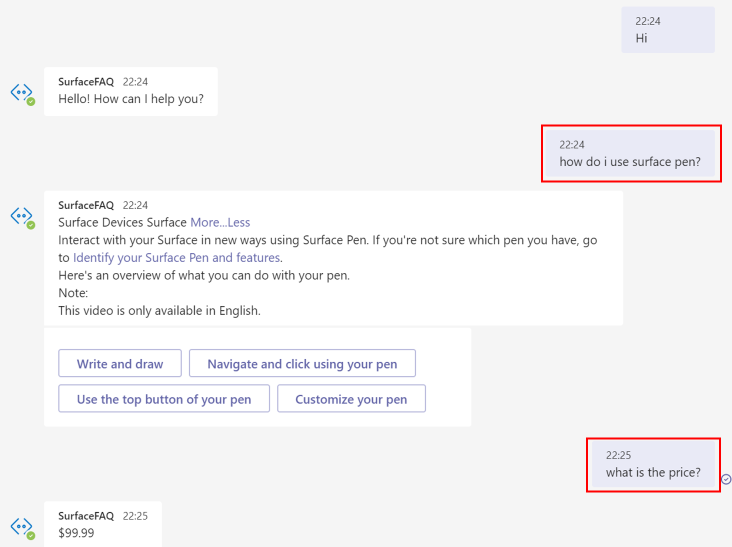Click the SurfaceFAQ sender name above the $99.99 reply
Image resolution: width=732 pixels, height=547 pixels.
(86, 516)
